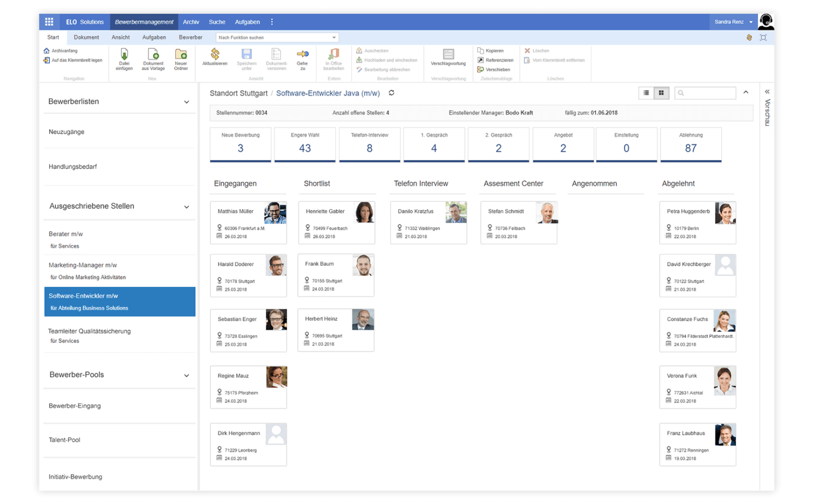Click the search field in content header
This screenshot has height=504, width=813.
click(x=705, y=93)
